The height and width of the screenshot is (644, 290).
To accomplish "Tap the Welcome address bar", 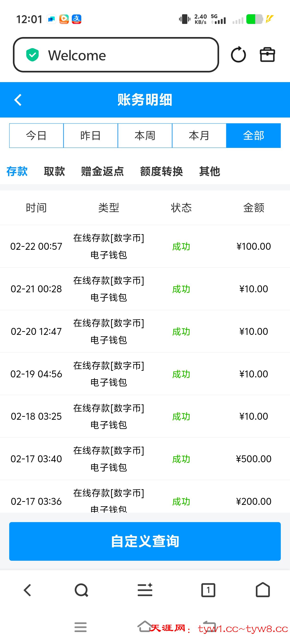I will [125, 55].
